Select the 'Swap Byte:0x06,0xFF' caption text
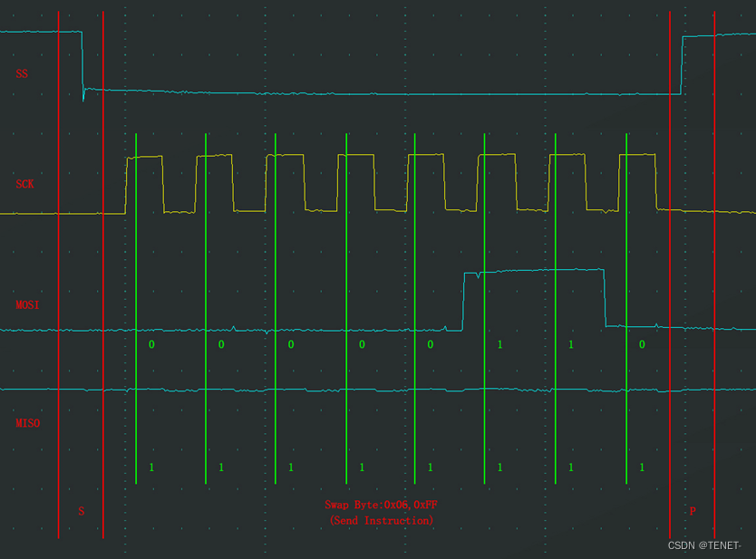Image resolution: width=756 pixels, height=559 pixels. click(381, 505)
